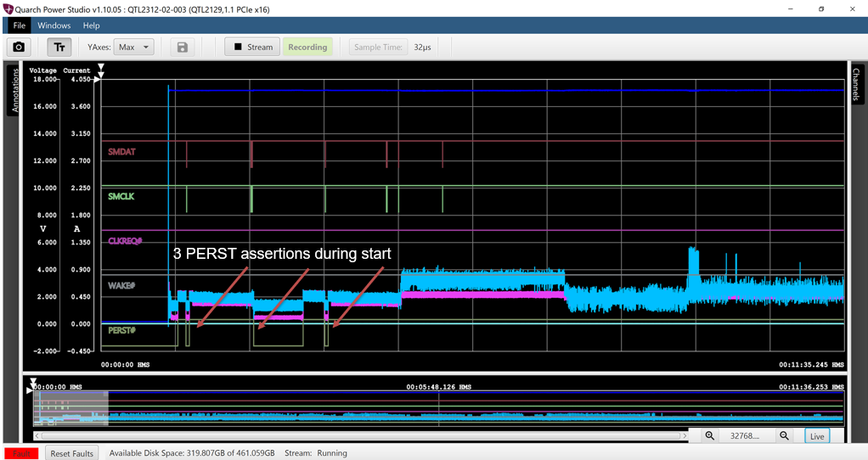This screenshot has height=460, width=868.
Task: Click the red Fault indicator
Action: tap(22, 453)
